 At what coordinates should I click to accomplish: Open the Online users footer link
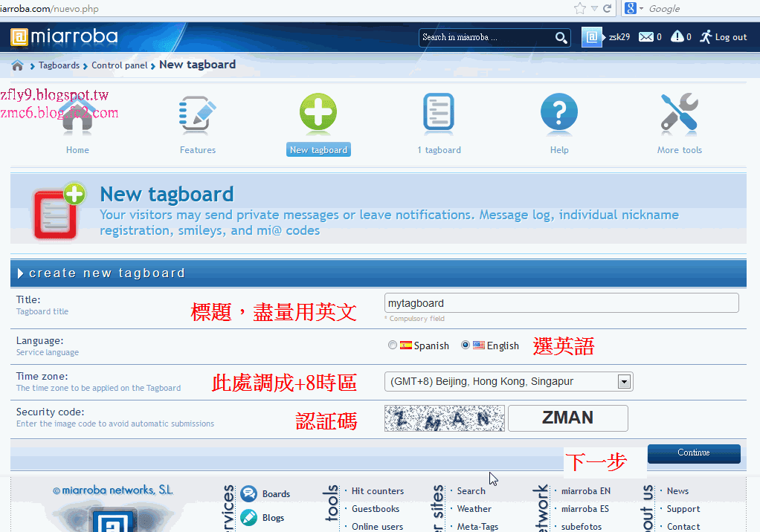(x=377, y=527)
